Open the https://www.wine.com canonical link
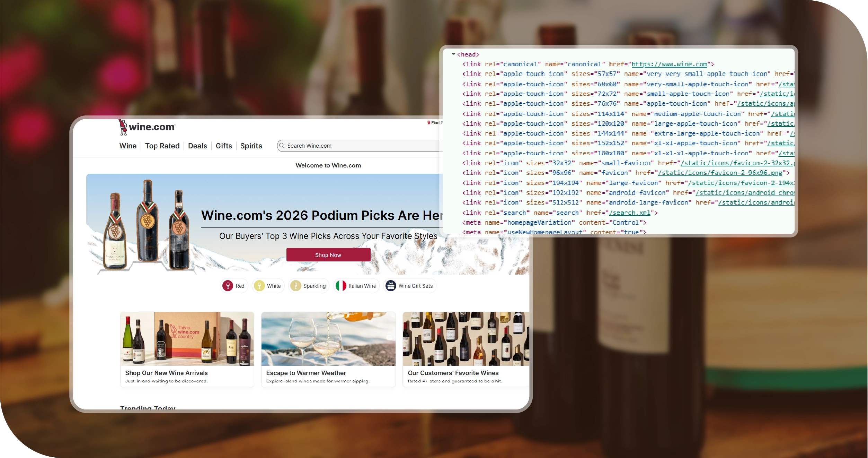This screenshot has width=868, height=458. point(669,64)
